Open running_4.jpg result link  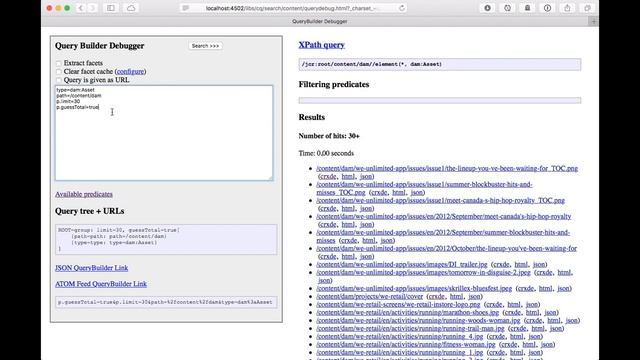point(400,336)
